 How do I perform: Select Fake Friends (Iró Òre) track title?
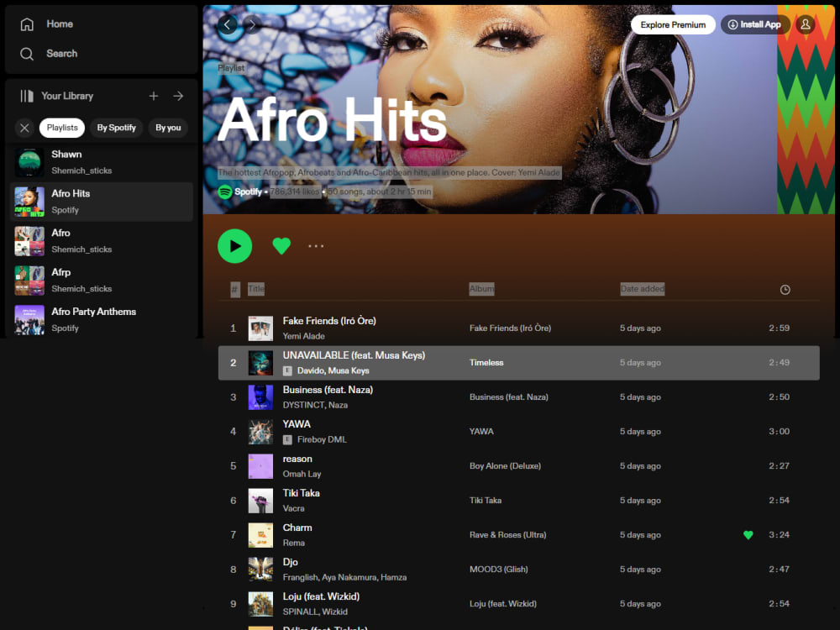pos(329,321)
